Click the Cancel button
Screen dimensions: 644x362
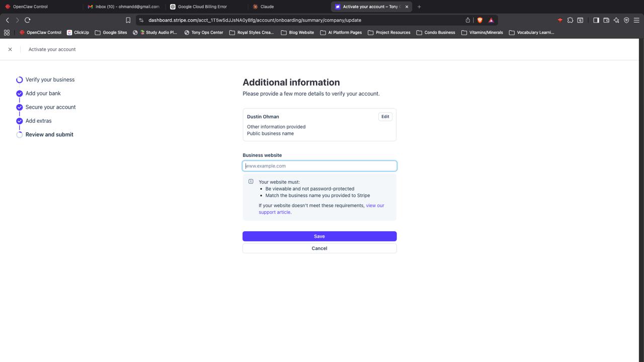pos(319,248)
